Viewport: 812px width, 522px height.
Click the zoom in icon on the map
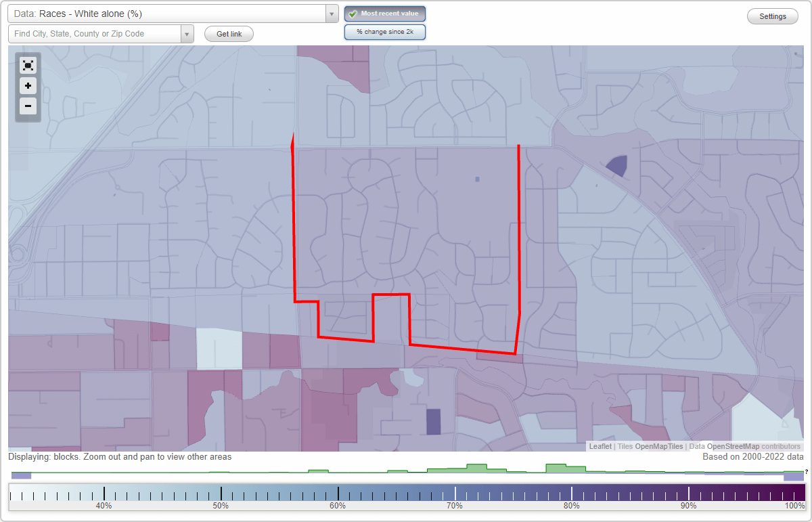point(28,86)
